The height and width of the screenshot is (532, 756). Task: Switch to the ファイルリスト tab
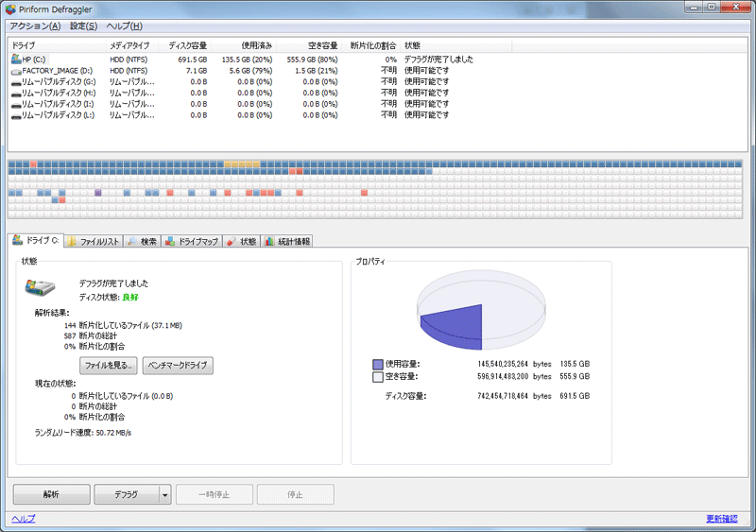(x=94, y=241)
